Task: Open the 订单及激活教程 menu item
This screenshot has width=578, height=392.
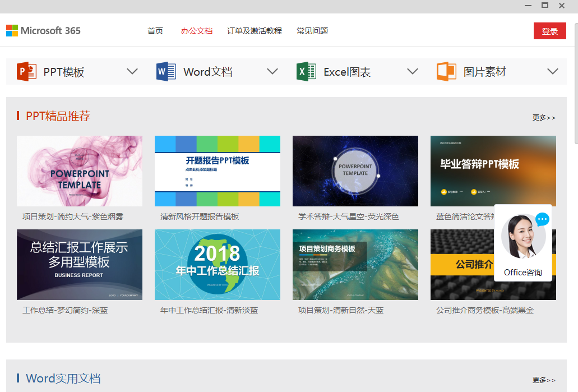Action: 255,31
